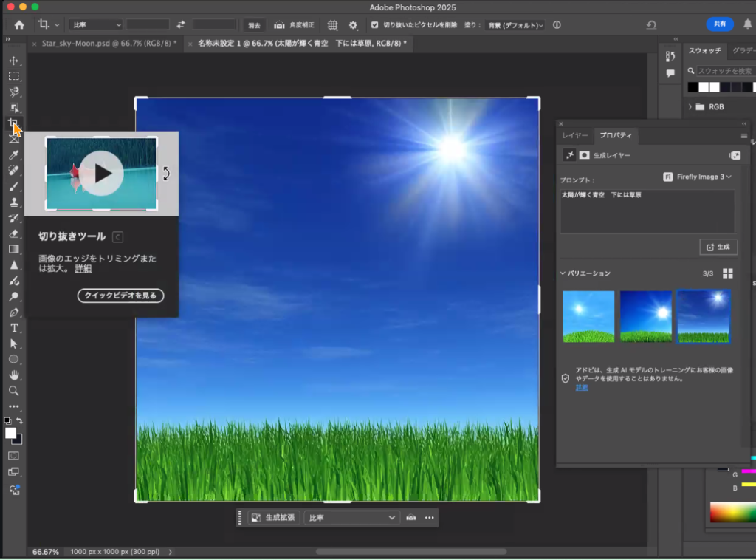Switch to the Star_sky-Moon.psd document tab
Image resolution: width=756 pixels, height=560 pixels.
coord(108,44)
